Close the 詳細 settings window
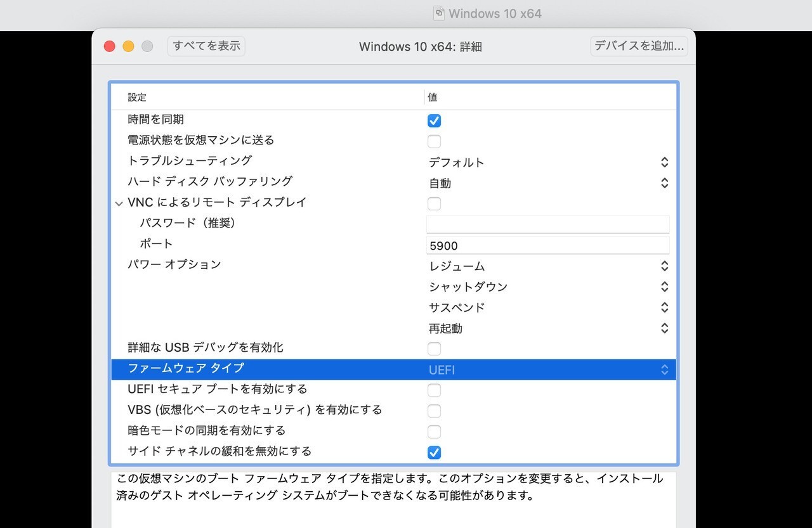The width and height of the screenshot is (812, 528). tap(110, 46)
